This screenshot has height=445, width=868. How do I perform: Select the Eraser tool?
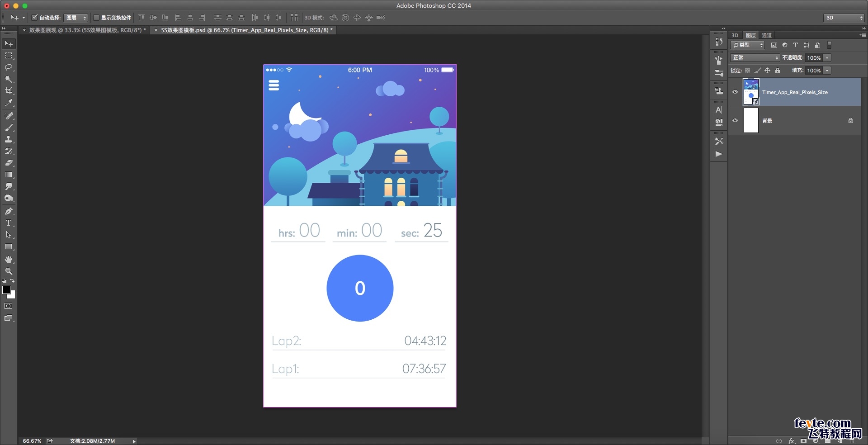[x=9, y=163]
